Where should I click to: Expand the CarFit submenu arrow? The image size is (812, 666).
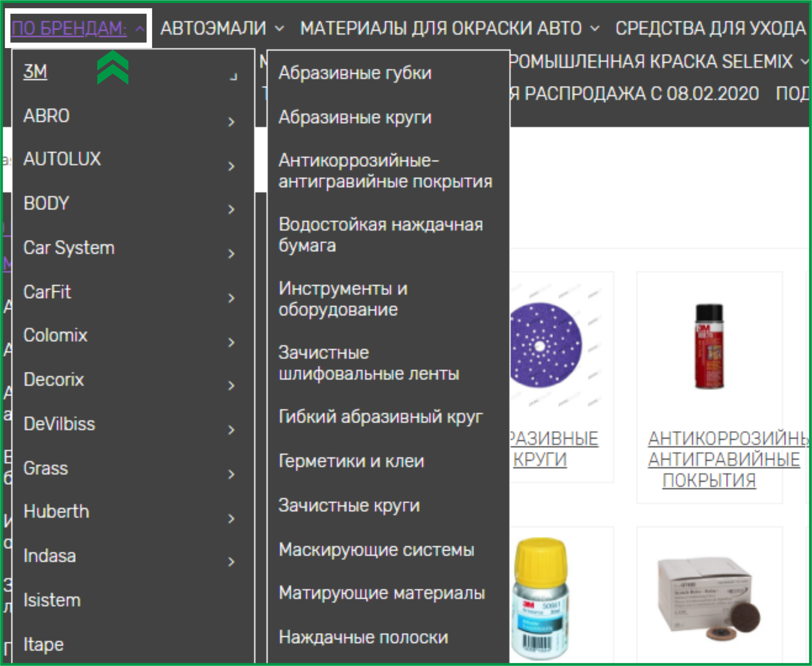pos(231,298)
